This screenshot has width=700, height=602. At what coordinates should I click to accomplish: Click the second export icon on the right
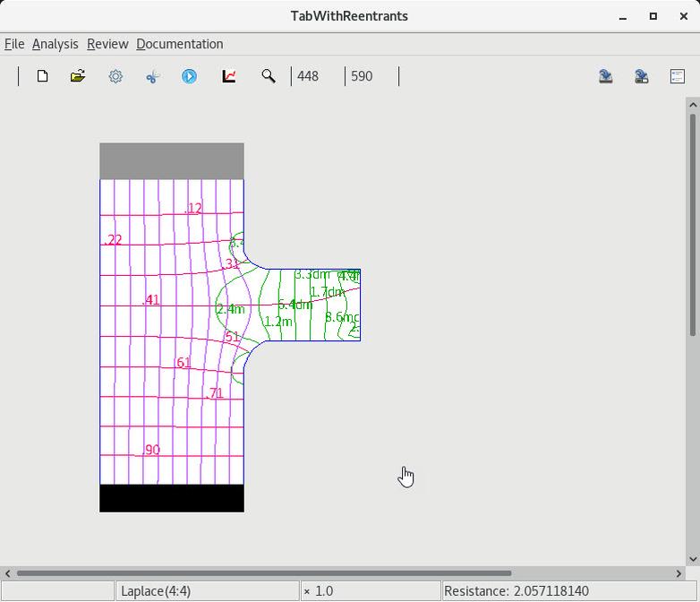(642, 76)
